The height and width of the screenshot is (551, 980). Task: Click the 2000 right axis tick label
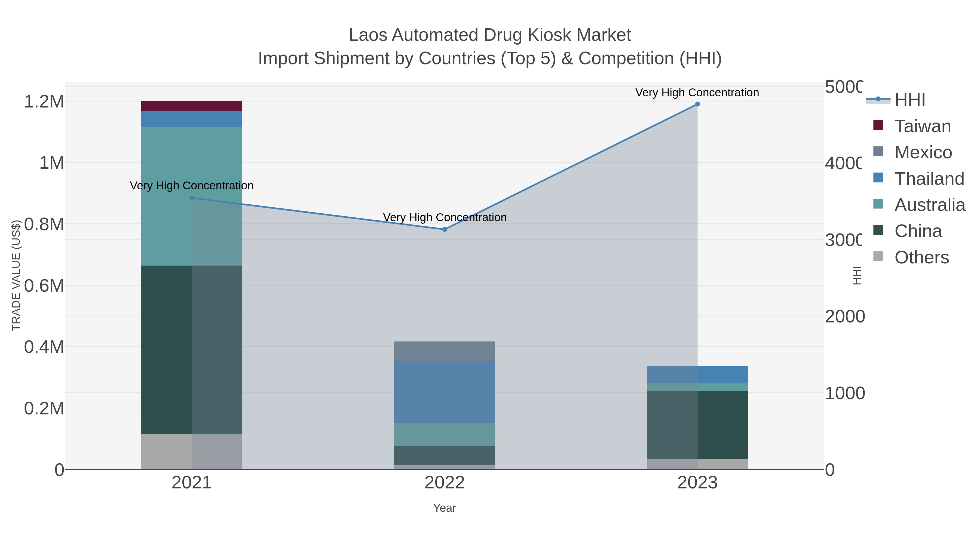click(x=845, y=316)
